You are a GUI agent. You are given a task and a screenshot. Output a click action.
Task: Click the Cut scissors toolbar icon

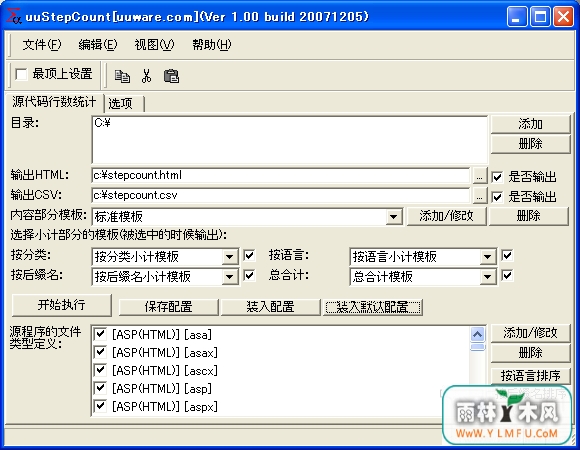tap(146, 76)
